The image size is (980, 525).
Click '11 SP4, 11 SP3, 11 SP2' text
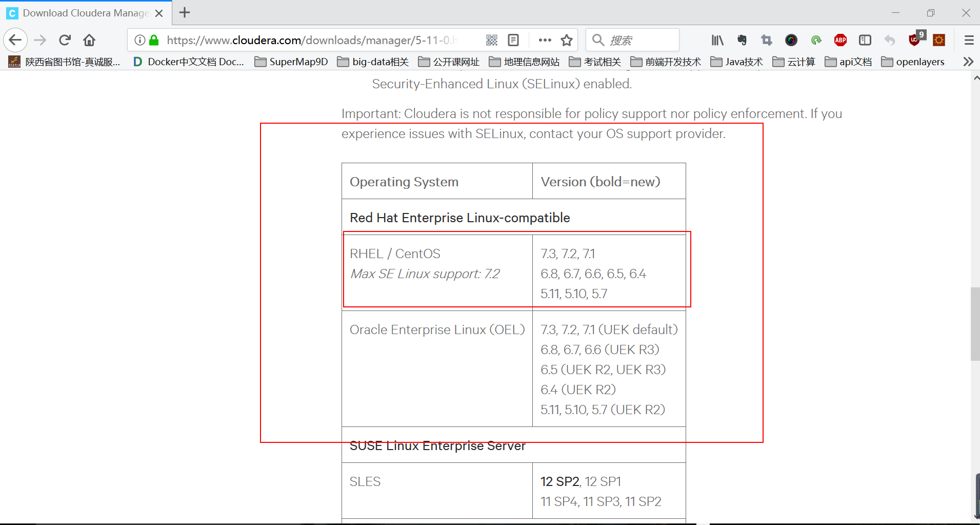coord(601,501)
